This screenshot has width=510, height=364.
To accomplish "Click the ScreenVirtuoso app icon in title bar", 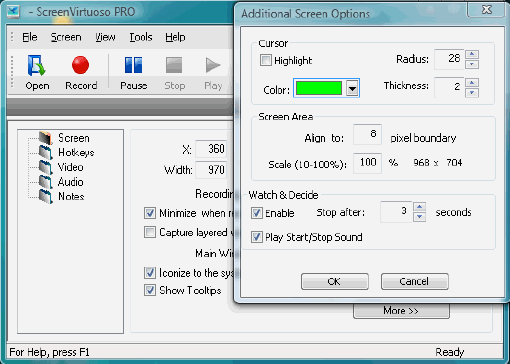I will (13, 12).
